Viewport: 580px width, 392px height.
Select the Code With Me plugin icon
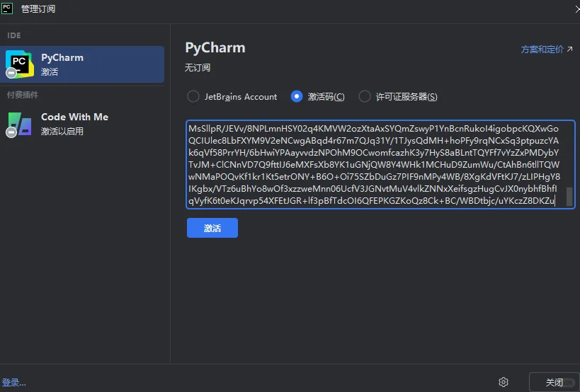coord(19,124)
